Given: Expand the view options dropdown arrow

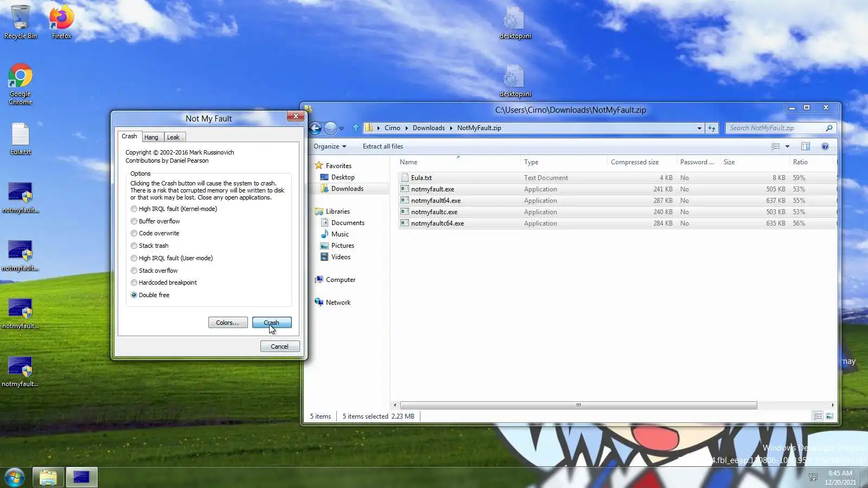Looking at the screenshot, I should (x=787, y=146).
